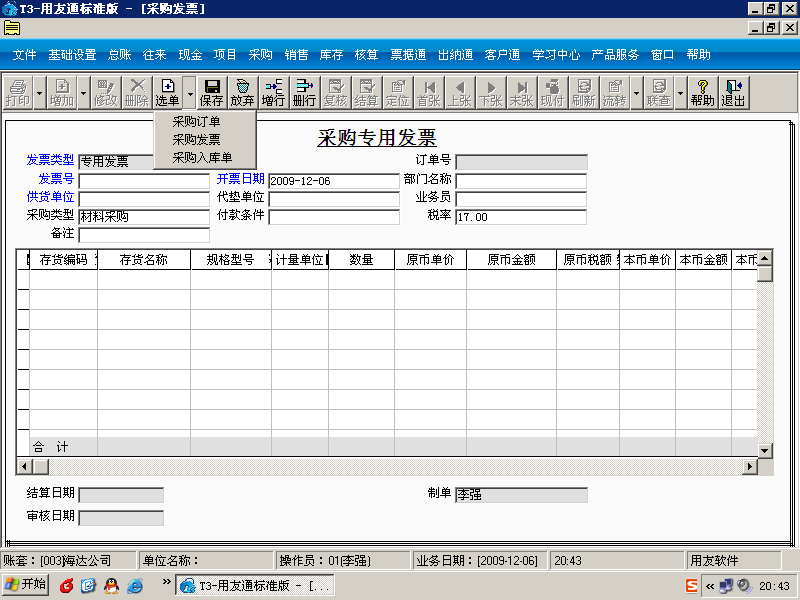Screen dimensions: 800x600
Task: Click the 打印 print toolbar icon
Action: [18, 92]
